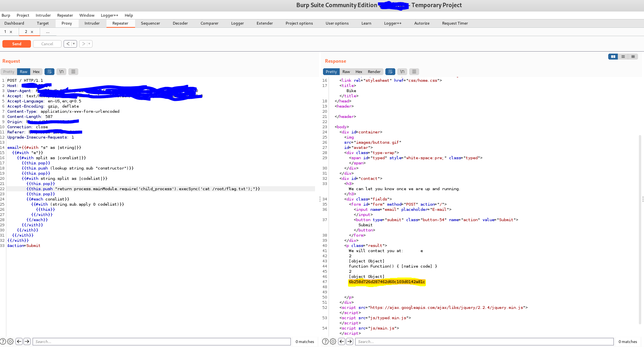Viewport: 644px width, 347px height.
Task: Select Raw view in the Response panel
Action: 346,72
